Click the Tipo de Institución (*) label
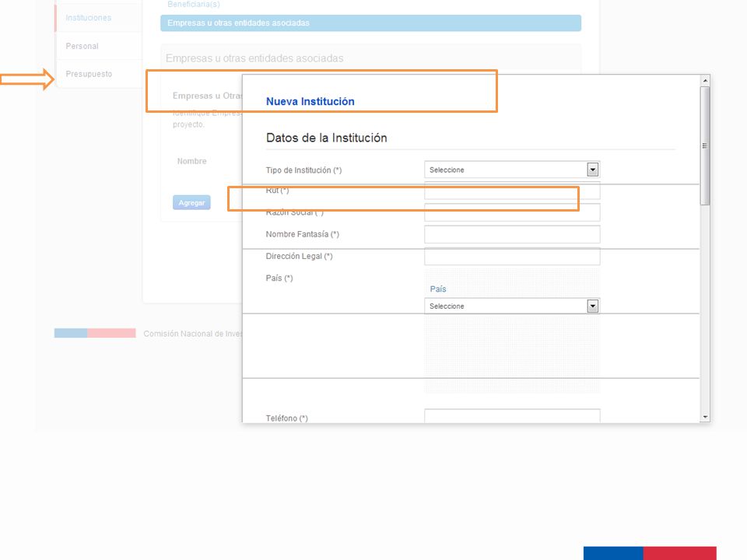This screenshot has height=560, width=747. (x=304, y=170)
